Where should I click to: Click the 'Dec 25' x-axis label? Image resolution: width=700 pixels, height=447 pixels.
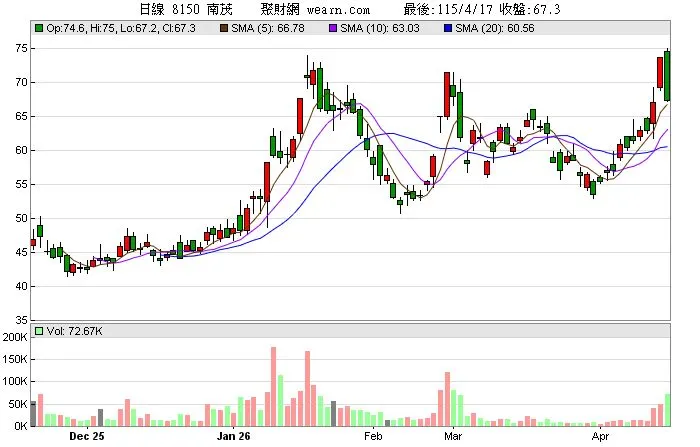click(87, 436)
